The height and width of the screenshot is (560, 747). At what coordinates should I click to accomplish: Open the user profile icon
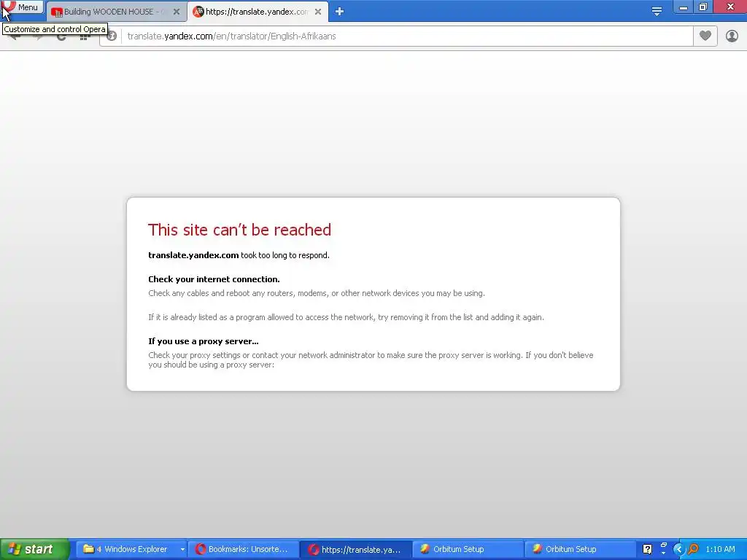coord(732,36)
